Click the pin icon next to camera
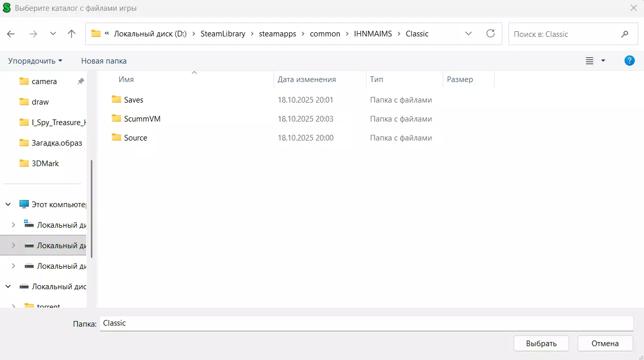The width and height of the screenshot is (644, 360). pos(81,82)
